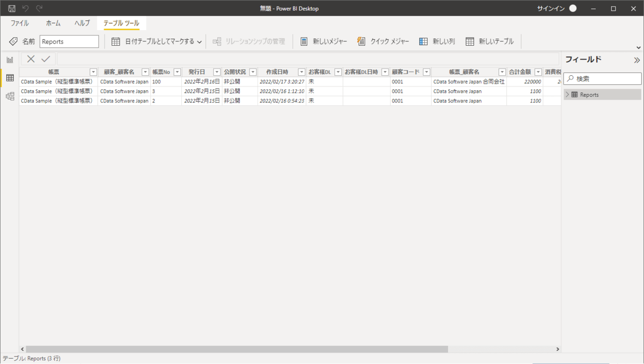The width and height of the screenshot is (644, 364).
Task: Select the テーブル ツール ribbon tab
Action: (x=121, y=23)
